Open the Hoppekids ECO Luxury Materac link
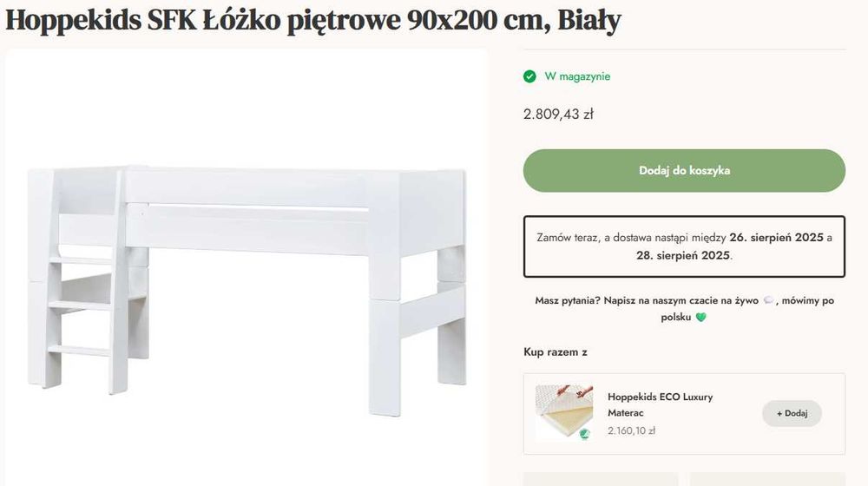The width and height of the screenshot is (868, 486). coord(660,404)
